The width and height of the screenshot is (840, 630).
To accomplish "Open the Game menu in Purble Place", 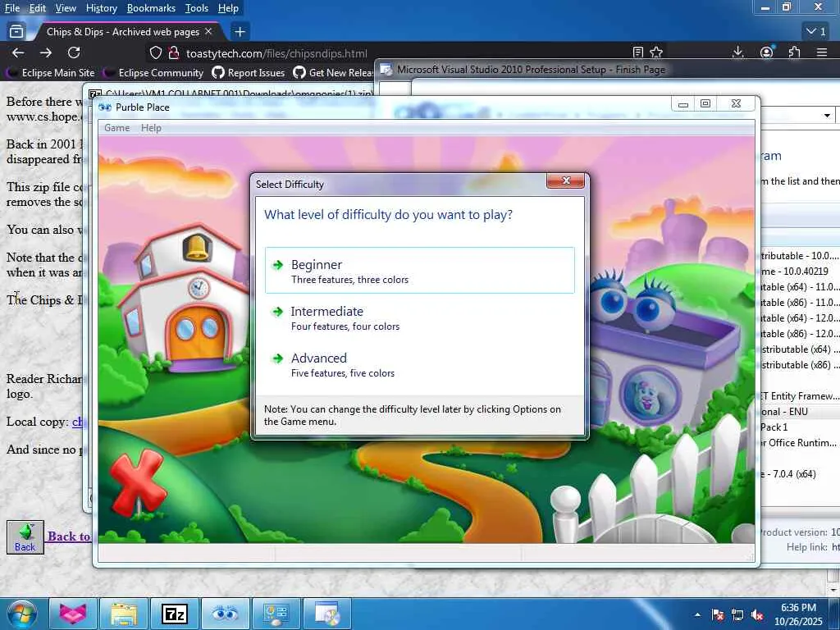I will [116, 128].
